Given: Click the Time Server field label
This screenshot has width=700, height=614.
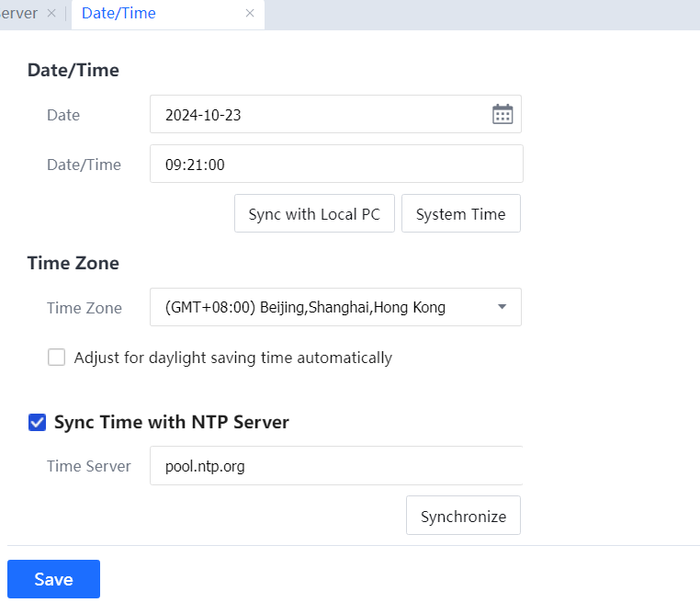Looking at the screenshot, I should tap(89, 466).
